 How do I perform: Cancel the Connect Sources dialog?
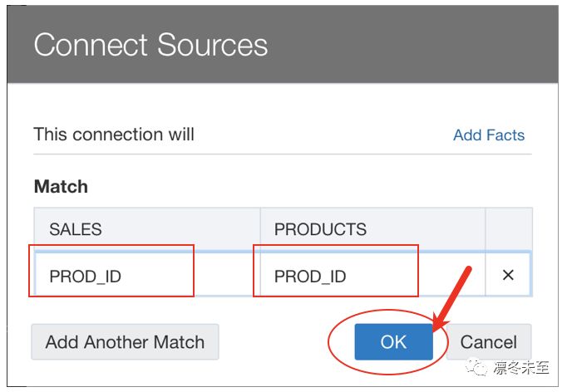[489, 342]
